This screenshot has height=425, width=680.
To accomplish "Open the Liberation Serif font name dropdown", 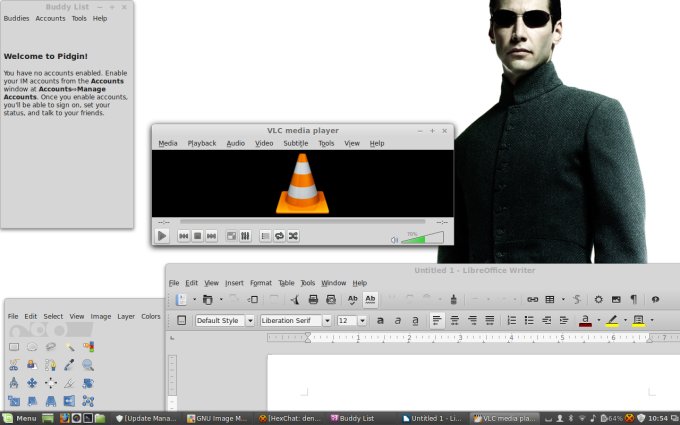I will coord(327,321).
